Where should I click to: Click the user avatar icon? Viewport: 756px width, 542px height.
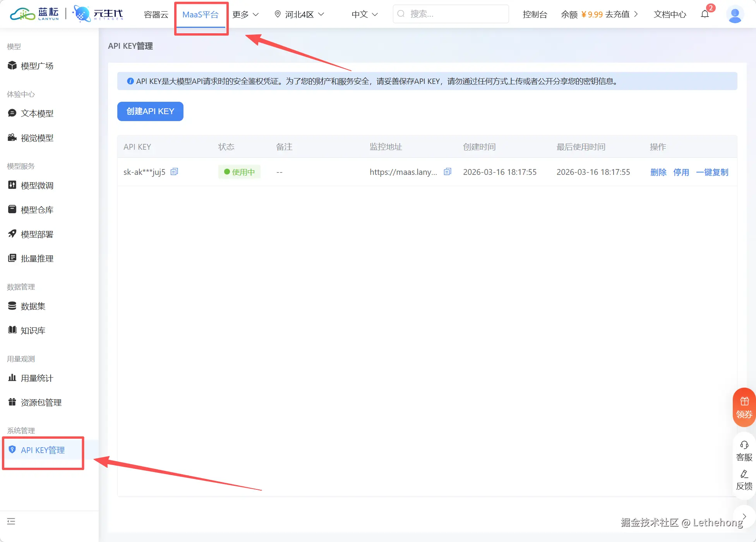734,15
